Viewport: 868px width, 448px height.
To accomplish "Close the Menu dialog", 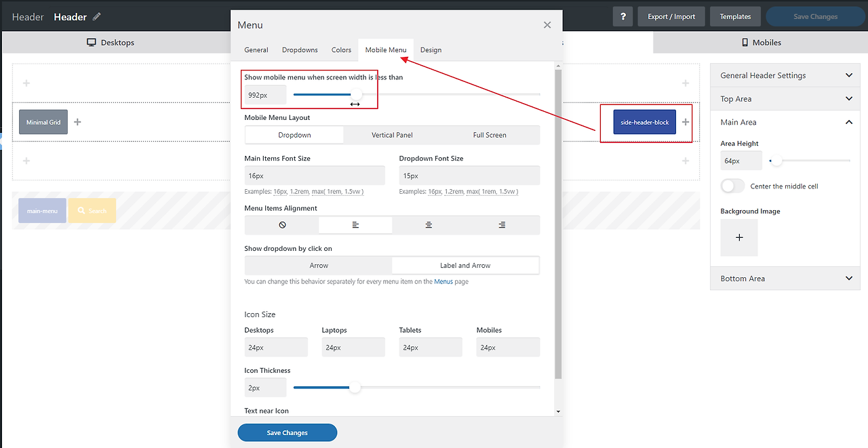I will click(x=547, y=25).
